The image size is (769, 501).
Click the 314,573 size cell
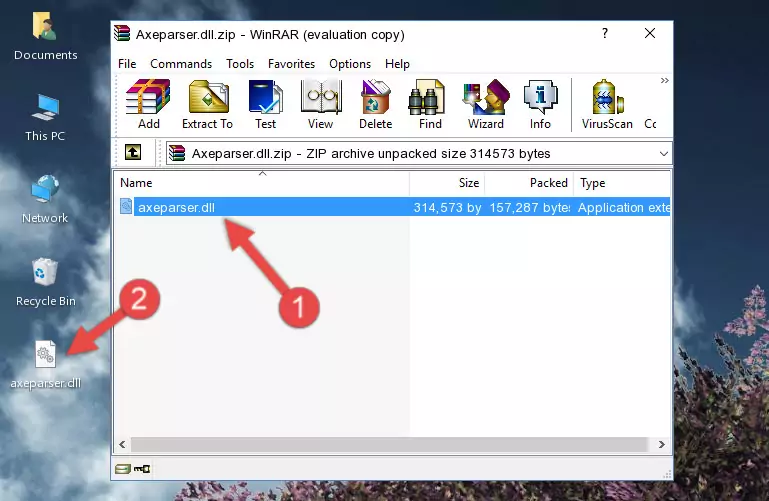click(x=447, y=207)
